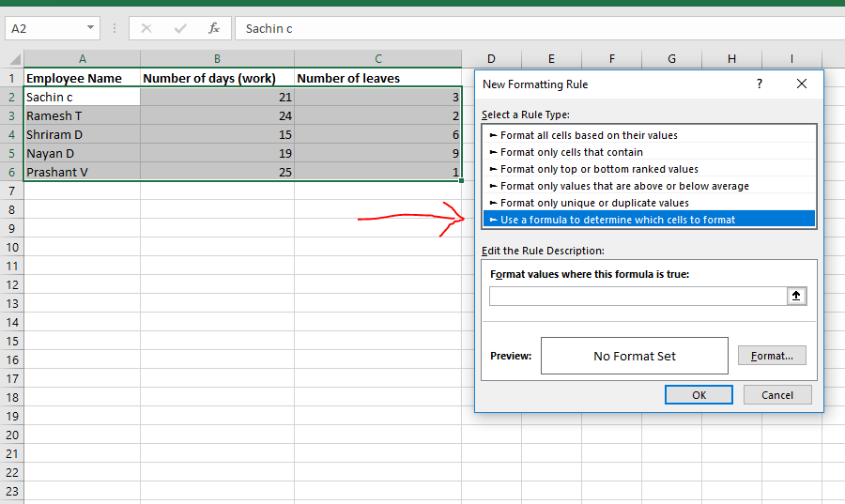Select the cell Ramesh T

tap(82, 115)
